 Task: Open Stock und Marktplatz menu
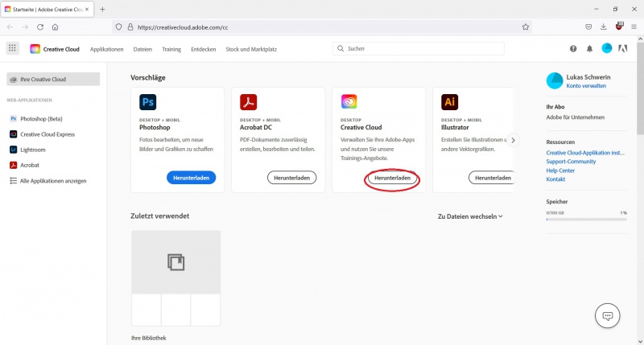(x=251, y=49)
